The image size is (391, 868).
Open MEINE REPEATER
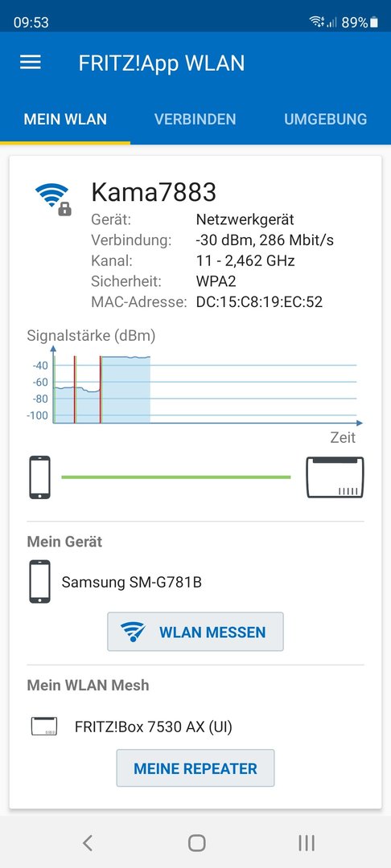(x=195, y=768)
